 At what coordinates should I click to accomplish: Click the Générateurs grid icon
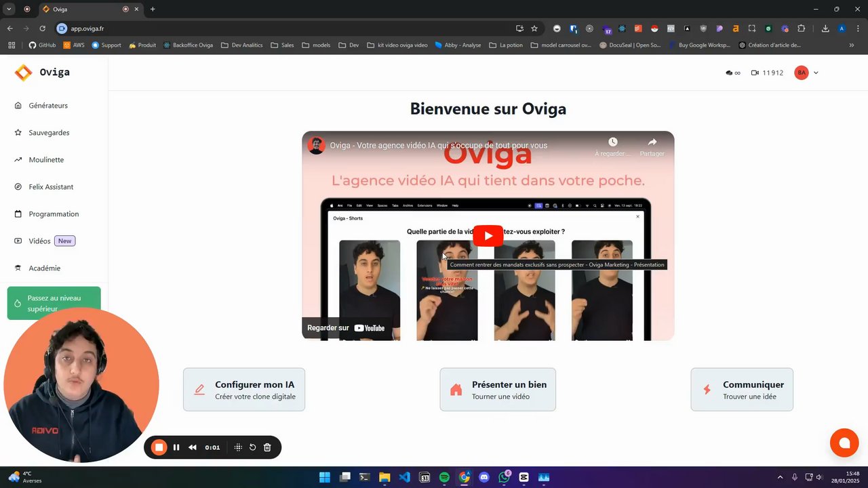(18, 106)
